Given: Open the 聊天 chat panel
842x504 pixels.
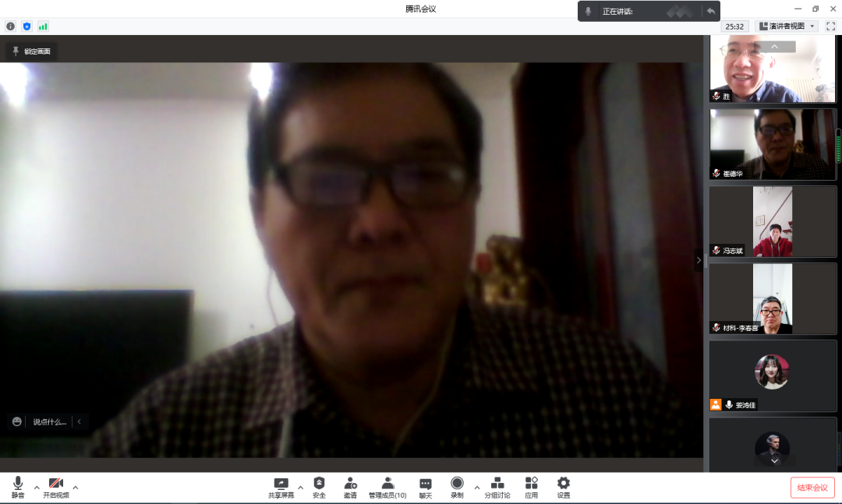Looking at the screenshot, I should click(425, 488).
